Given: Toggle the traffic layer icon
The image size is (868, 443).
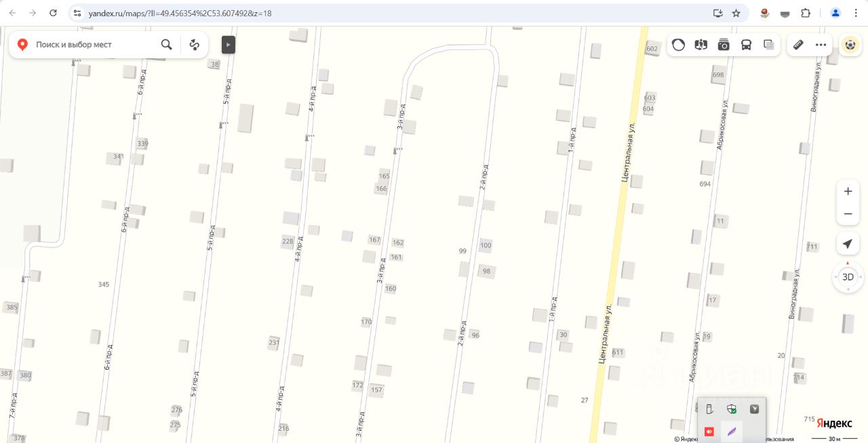Looking at the screenshot, I should [x=679, y=45].
